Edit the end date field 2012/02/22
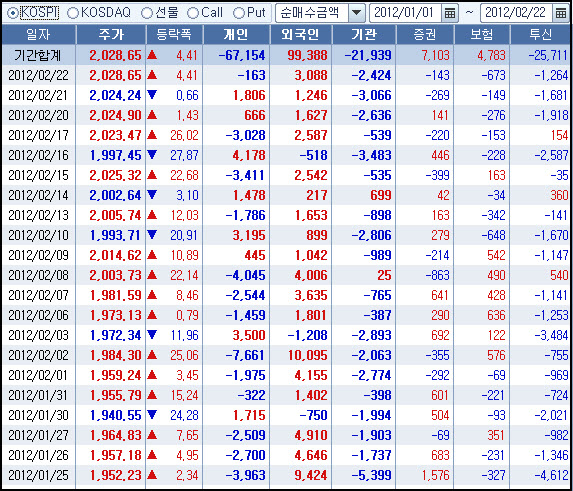This screenshot has height=491, width=573. 516,13
